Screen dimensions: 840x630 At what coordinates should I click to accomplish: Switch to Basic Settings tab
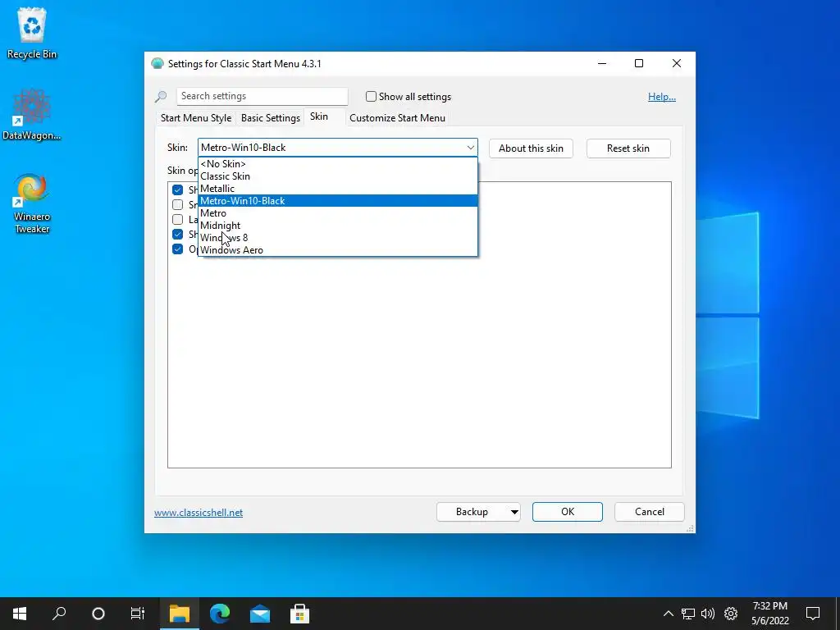pos(271,118)
